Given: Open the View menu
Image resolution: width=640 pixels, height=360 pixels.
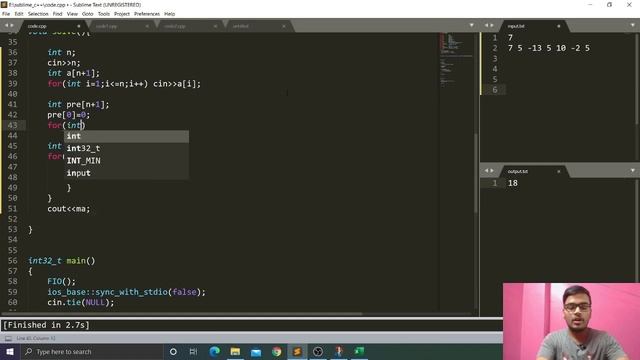Looking at the screenshot, I should pos(72,14).
